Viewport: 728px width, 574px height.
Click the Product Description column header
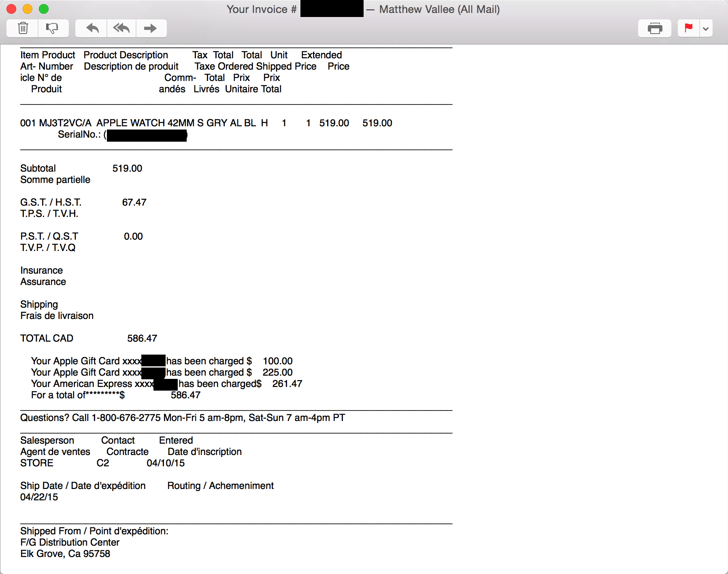126,55
